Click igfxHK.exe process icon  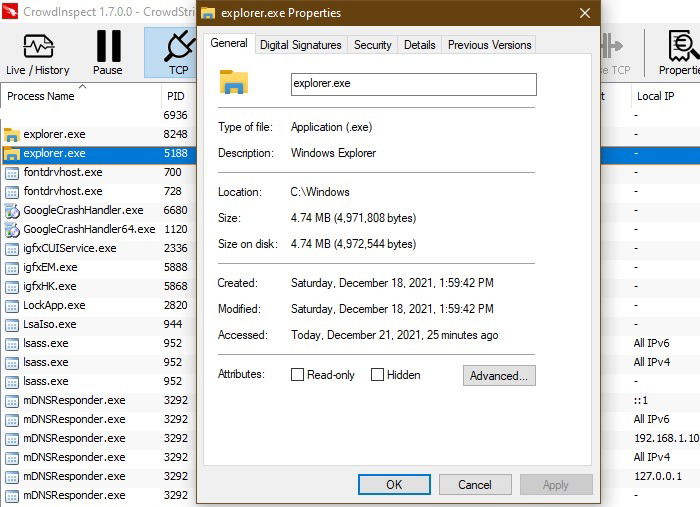[12, 287]
